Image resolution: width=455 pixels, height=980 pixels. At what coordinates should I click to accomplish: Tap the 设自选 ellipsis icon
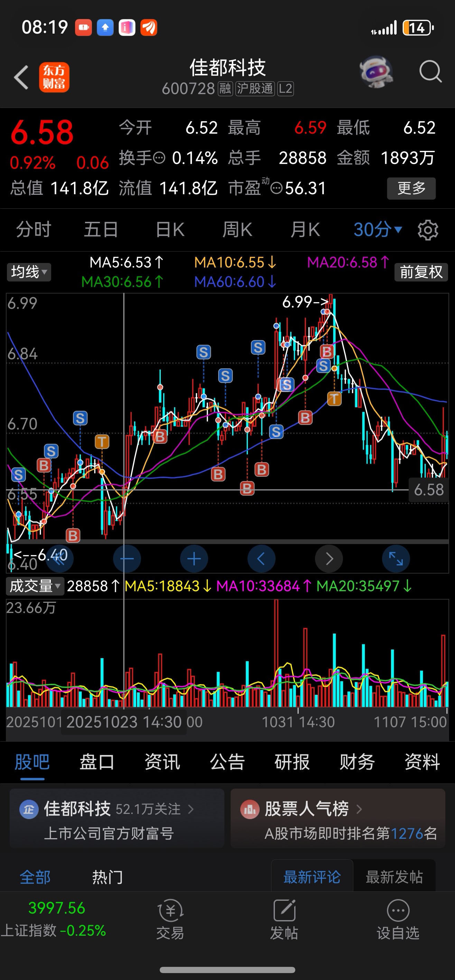click(x=398, y=910)
